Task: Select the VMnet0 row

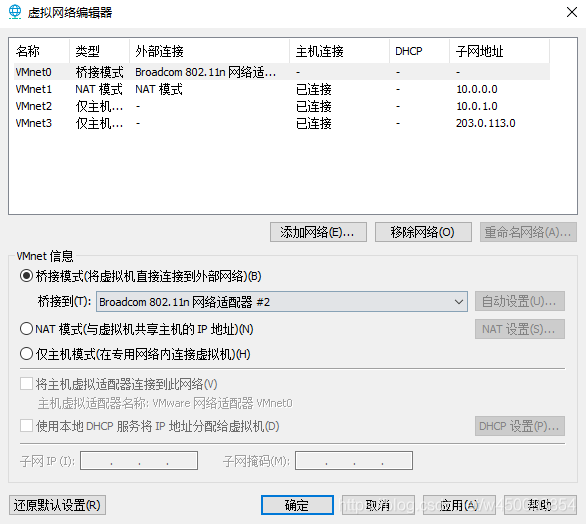Action: pyautogui.click(x=282, y=72)
